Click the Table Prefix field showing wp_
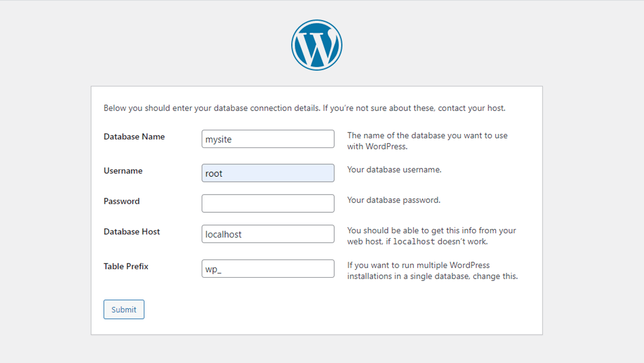The height and width of the screenshot is (363, 644). pyautogui.click(x=267, y=268)
